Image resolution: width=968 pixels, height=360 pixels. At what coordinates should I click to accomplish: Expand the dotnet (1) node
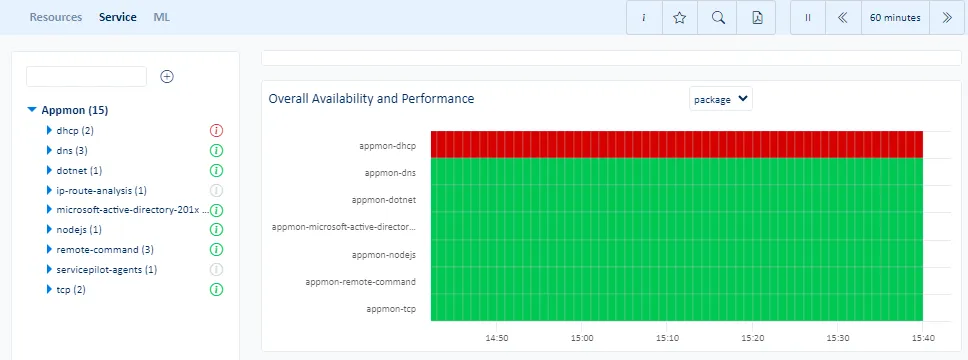tap(49, 170)
